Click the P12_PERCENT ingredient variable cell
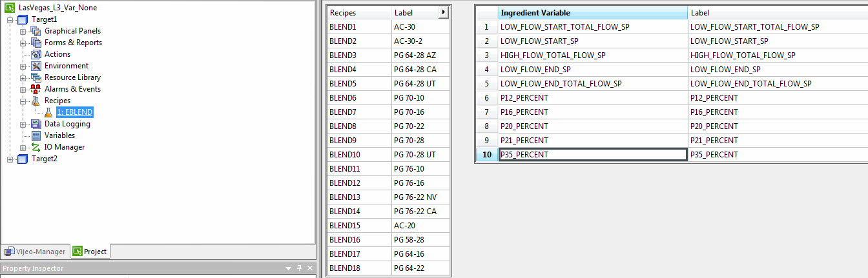 click(593, 98)
